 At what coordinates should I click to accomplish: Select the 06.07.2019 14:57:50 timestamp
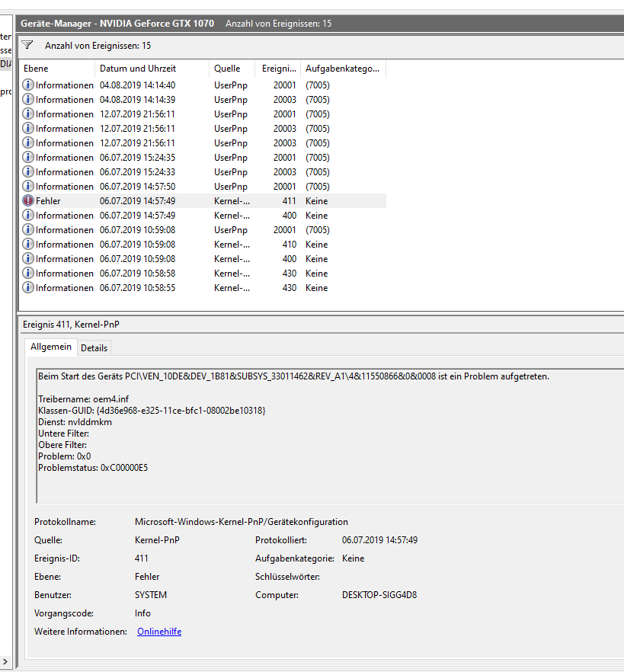[138, 187]
